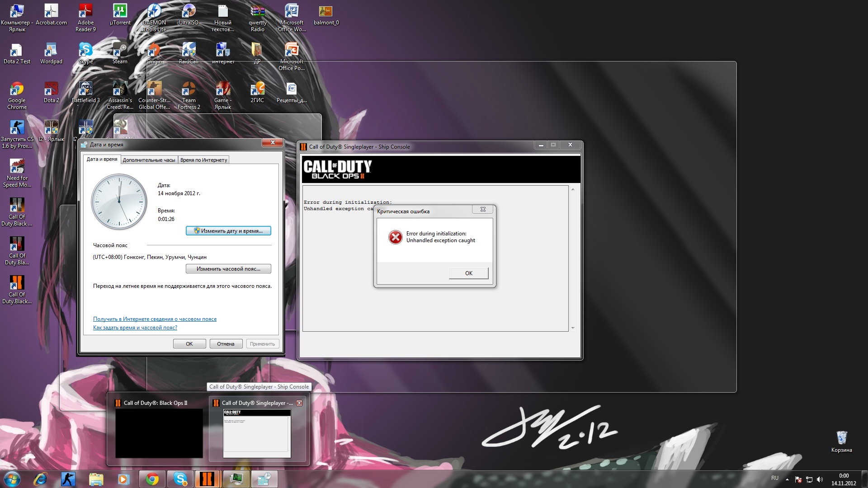
Task: Select the Корзина recycle bin icon
Action: point(841,441)
